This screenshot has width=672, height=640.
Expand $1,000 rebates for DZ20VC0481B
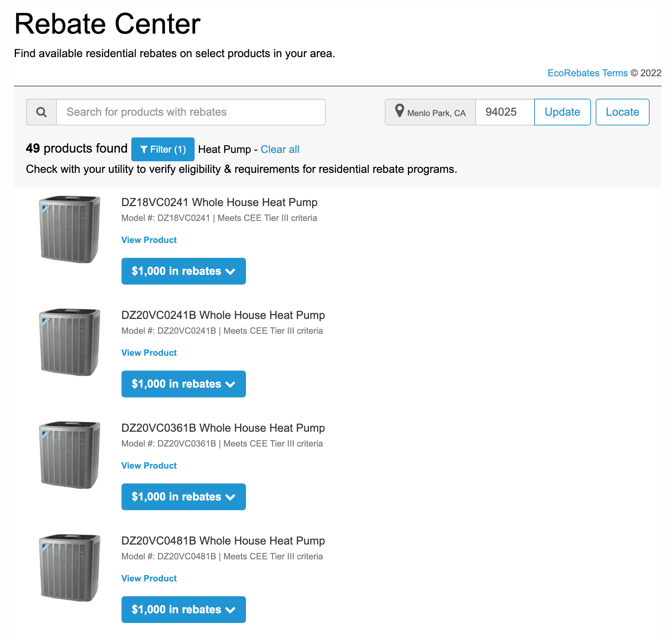point(183,610)
